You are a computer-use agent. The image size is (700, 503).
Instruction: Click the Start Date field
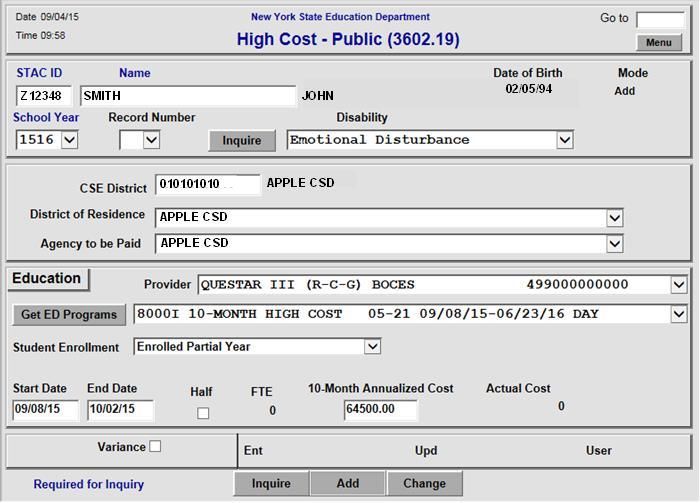[x=45, y=410]
